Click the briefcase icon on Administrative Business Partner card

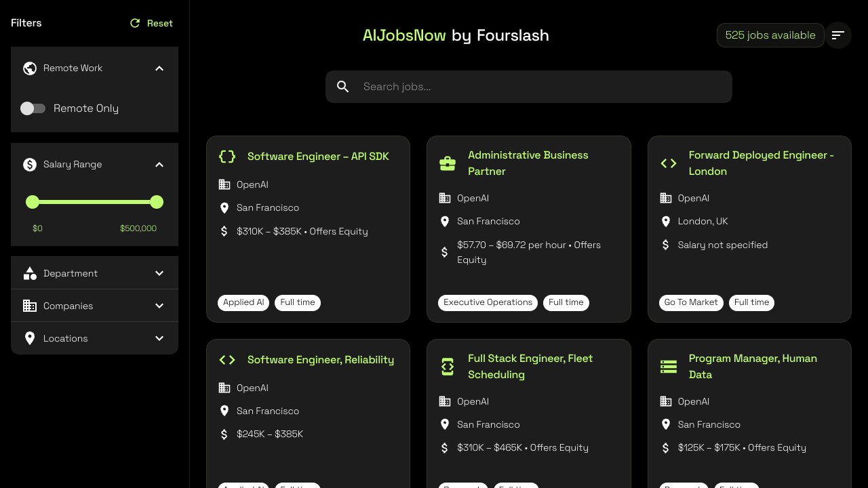click(448, 163)
